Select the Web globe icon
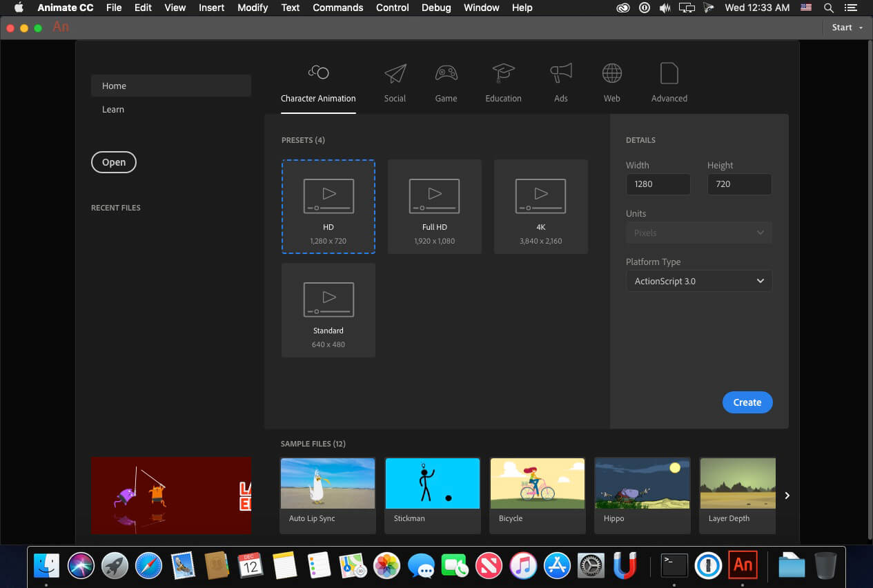Screen dimensions: 873x588 (611, 74)
